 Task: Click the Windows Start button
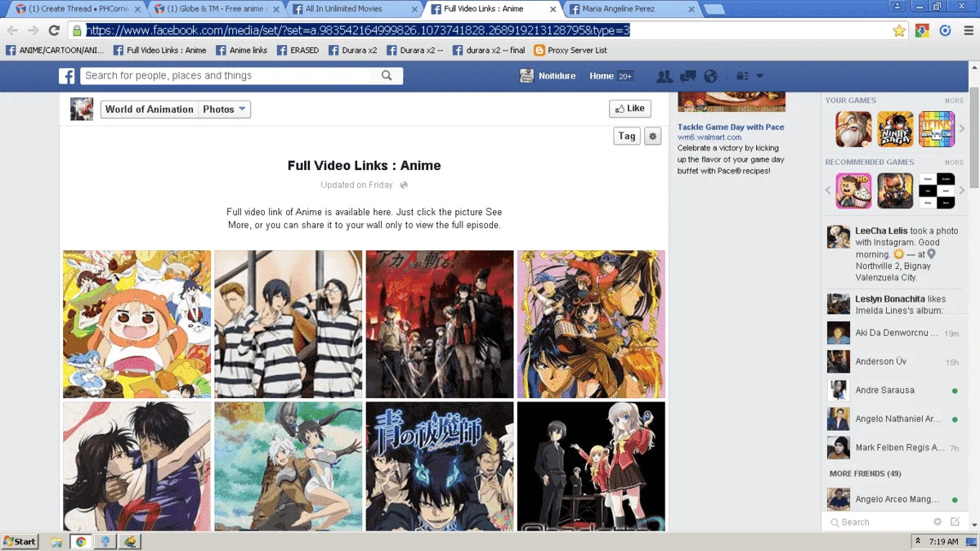point(20,542)
